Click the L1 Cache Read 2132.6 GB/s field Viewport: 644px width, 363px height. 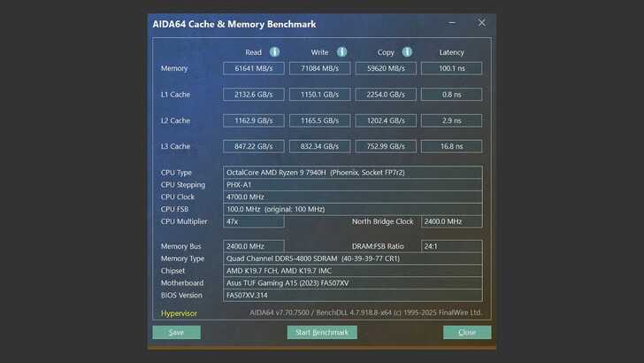pyautogui.click(x=254, y=94)
